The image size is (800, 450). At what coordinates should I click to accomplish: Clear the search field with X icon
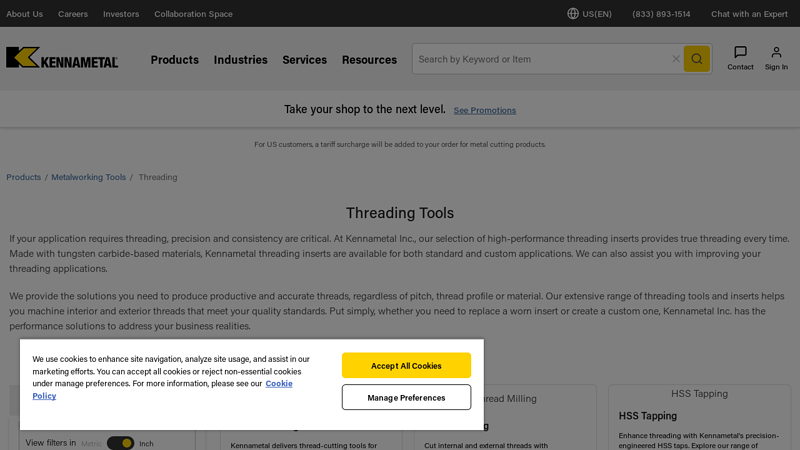click(x=676, y=59)
